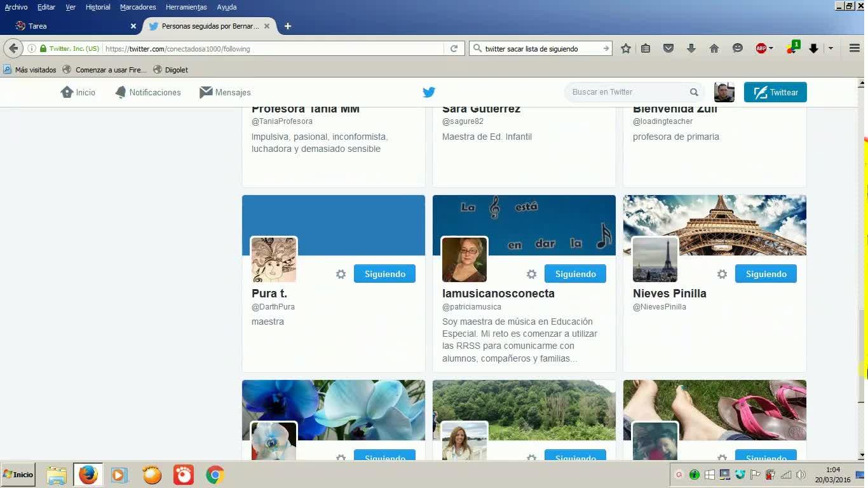This screenshot has height=488, width=868.
Task: Open the Editar menu
Action: tap(46, 7)
